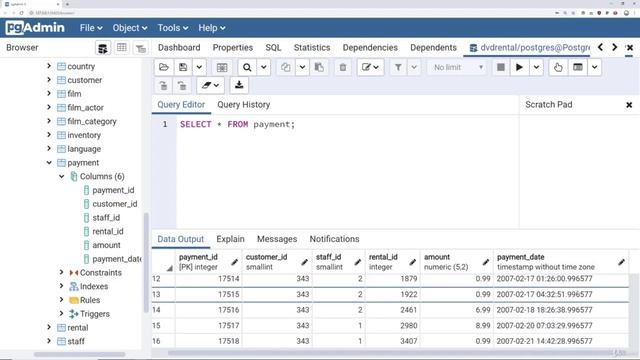Viewport: 640px width, 360px height.
Task: Open the Copy options dropdown arrow
Action: click(302, 67)
